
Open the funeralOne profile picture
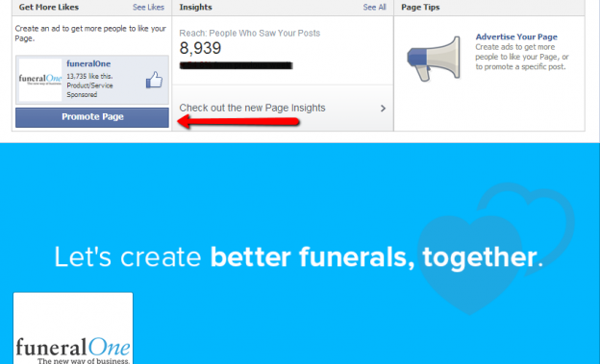point(73,328)
